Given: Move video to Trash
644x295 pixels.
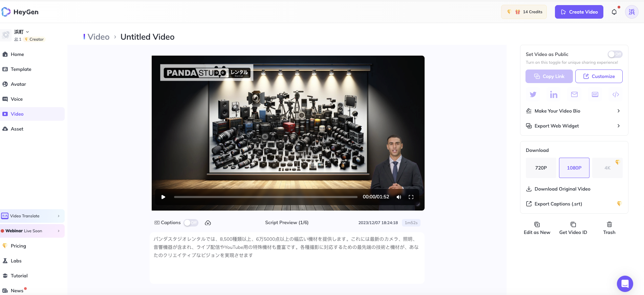Looking at the screenshot, I should pyautogui.click(x=609, y=228).
